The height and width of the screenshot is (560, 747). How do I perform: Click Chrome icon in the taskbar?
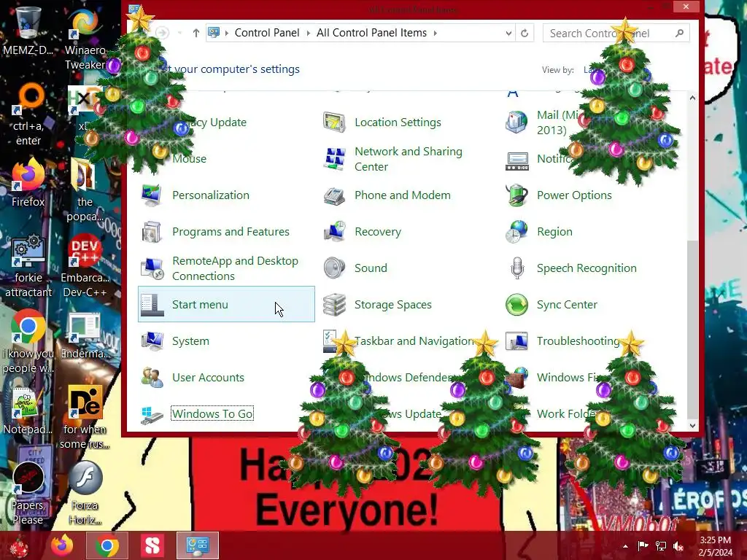pyautogui.click(x=107, y=545)
